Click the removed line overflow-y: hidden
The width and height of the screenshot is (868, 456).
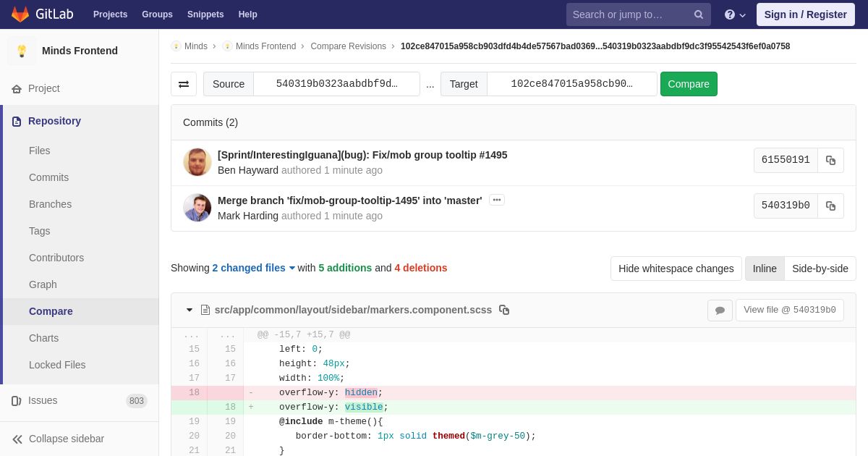coord(550,393)
